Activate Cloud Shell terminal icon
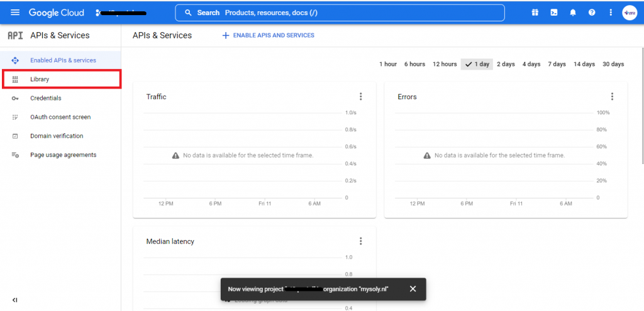This screenshot has width=644, height=311. [x=553, y=13]
